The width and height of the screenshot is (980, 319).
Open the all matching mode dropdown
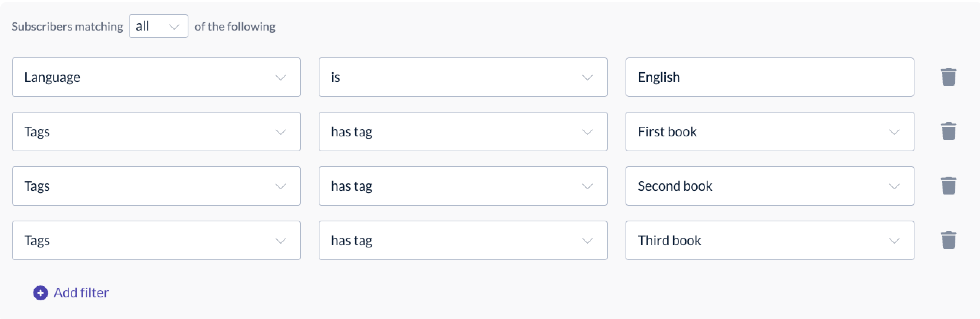point(158,26)
